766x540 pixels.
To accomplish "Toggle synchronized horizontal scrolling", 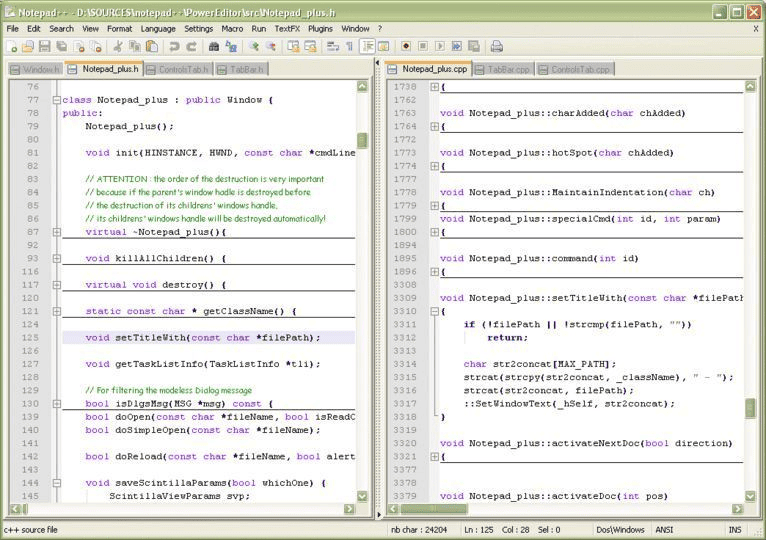I will tap(310, 46).
